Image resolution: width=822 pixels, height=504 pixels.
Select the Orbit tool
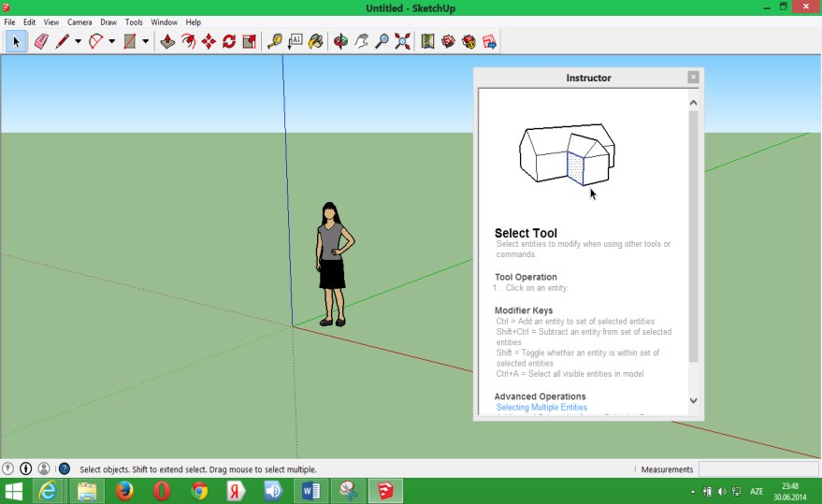(x=340, y=41)
